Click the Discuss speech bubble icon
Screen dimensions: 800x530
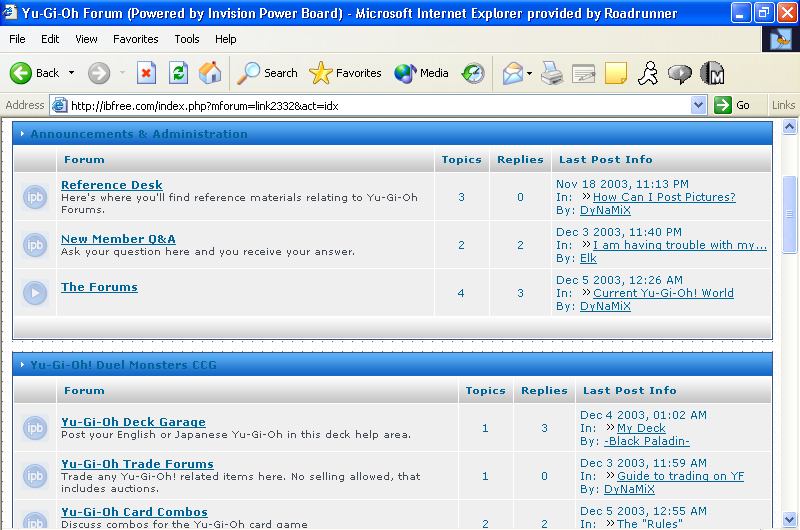pyautogui.click(x=680, y=74)
